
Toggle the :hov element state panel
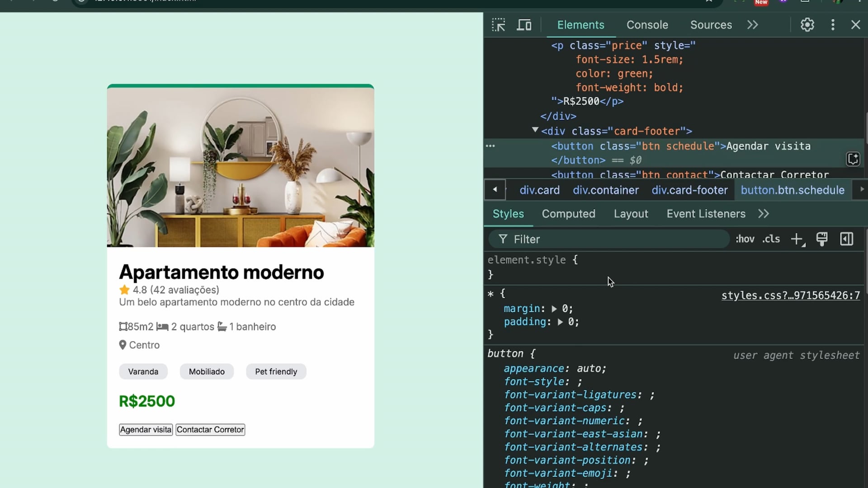[x=745, y=239]
